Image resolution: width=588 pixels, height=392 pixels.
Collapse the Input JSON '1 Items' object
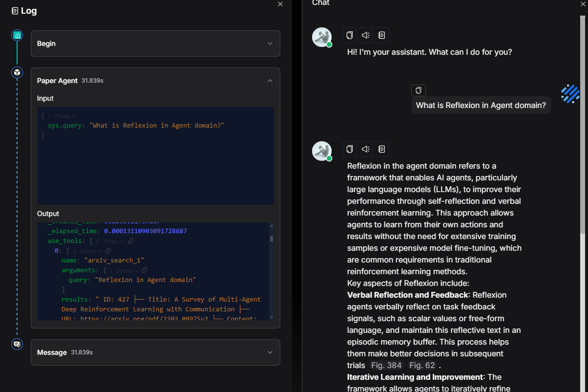point(74,116)
